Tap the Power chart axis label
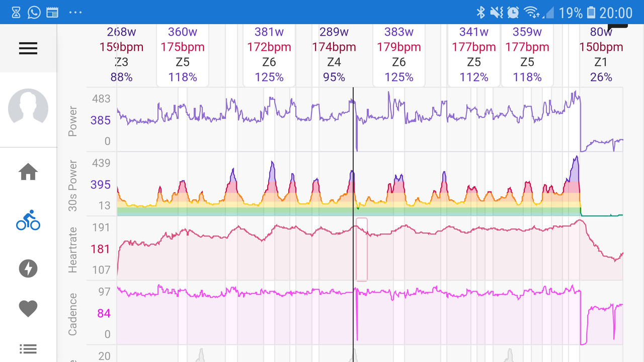644x362 pixels. point(73,120)
